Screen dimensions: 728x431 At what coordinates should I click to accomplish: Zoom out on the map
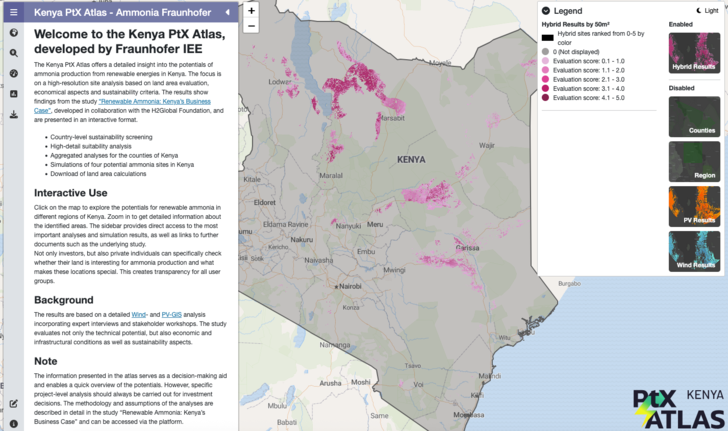point(251,26)
